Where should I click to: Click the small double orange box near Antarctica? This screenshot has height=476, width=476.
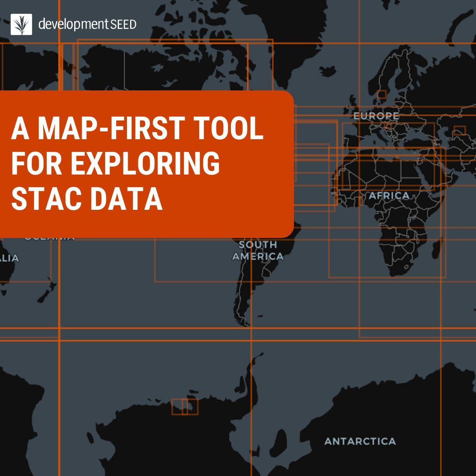click(x=184, y=407)
